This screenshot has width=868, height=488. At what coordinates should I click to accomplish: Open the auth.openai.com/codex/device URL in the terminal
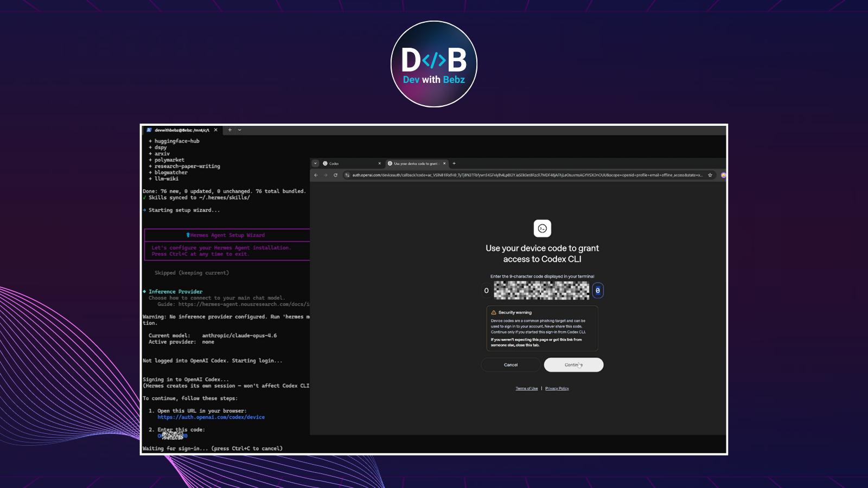[211, 418]
